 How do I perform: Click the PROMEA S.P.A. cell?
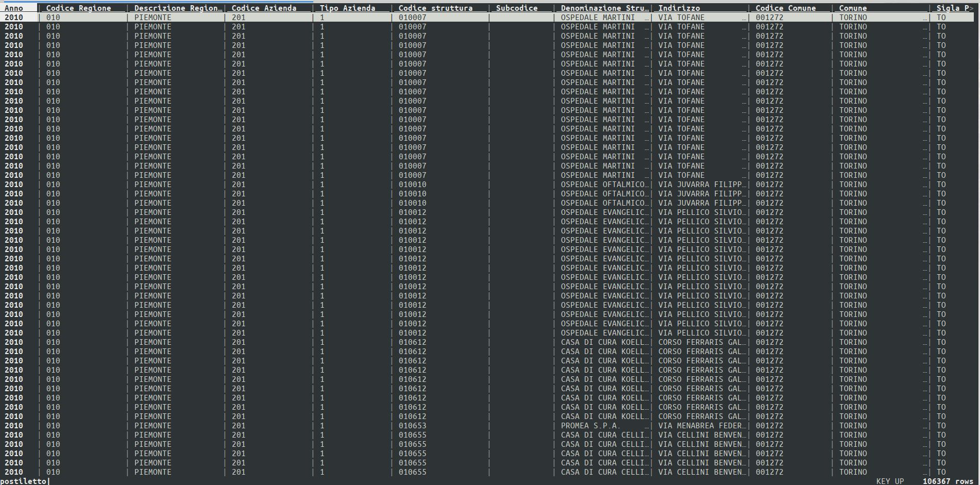(x=590, y=426)
